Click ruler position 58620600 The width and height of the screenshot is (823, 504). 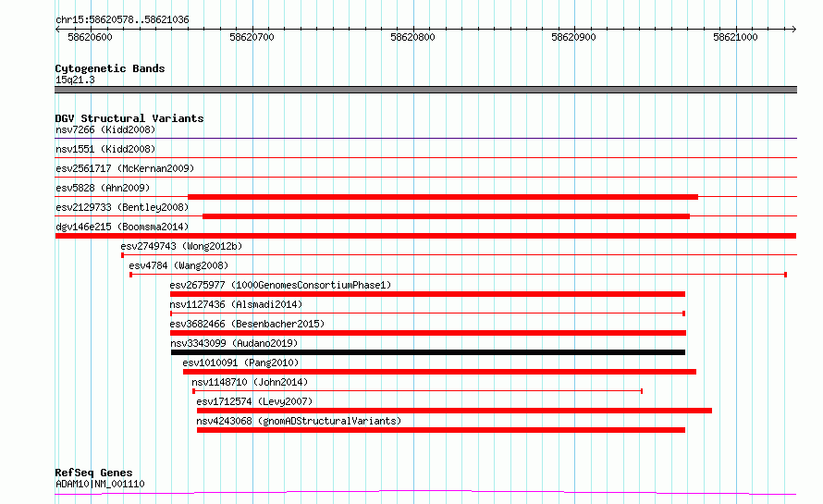91,37
